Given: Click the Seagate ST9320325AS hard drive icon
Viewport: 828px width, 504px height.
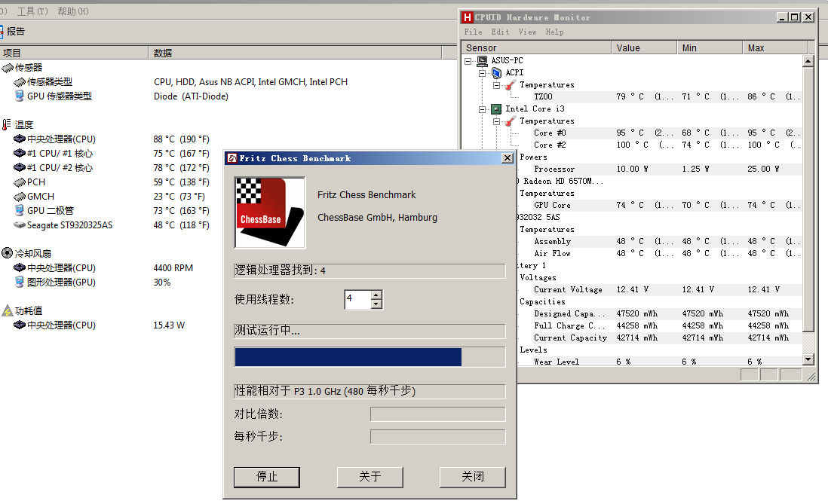Looking at the screenshot, I should tap(20, 225).
